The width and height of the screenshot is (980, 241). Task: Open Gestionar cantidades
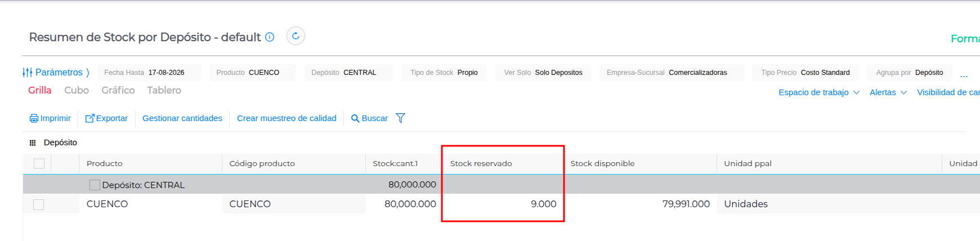[x=182, y=118]
